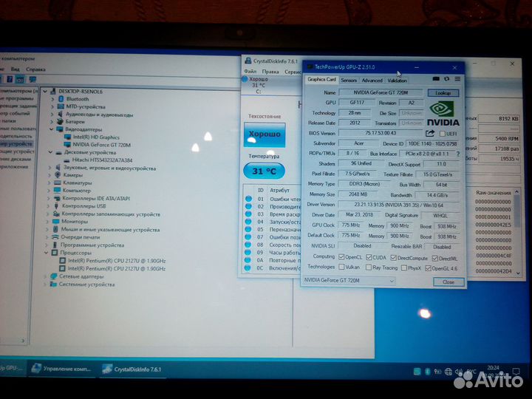Click the Bluetooth tray icon
This screenshot has width=532, height=399.
[428, 372]
